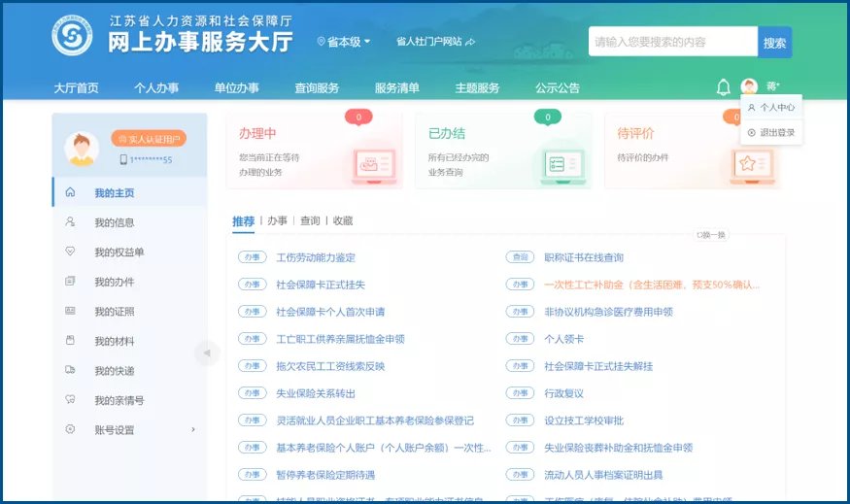This screenshot has height=504, width=850.
Task: Switch to the 办事 tab
Action: pyautogui.click(x=277, y=221)
